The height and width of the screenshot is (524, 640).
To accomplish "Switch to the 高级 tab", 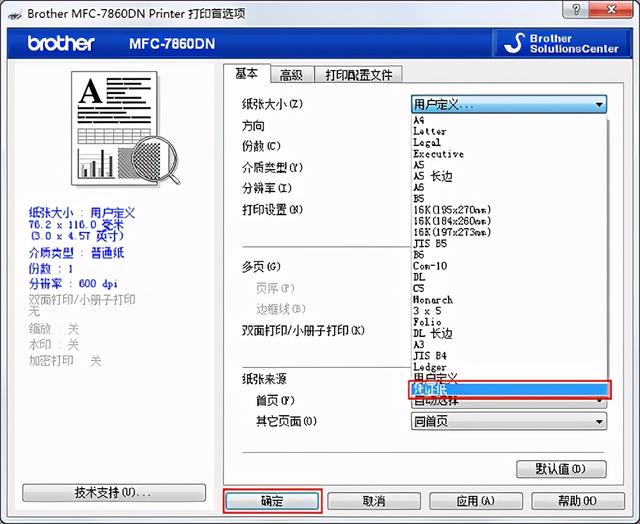I will (291, 75).
